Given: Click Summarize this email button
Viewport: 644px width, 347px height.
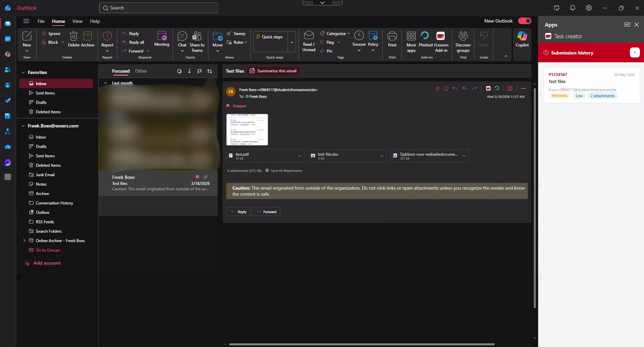Looking at the screenshot, I should coord(273,71).
